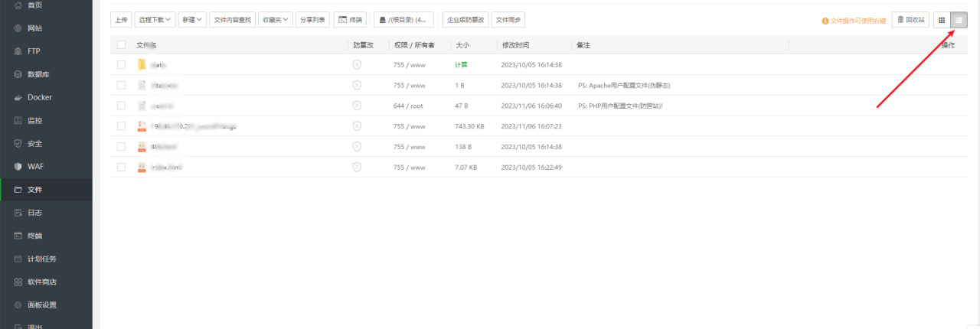Check the folder row with 计算 size
Screen dimensions: 980x329
(x=121, y=65)
